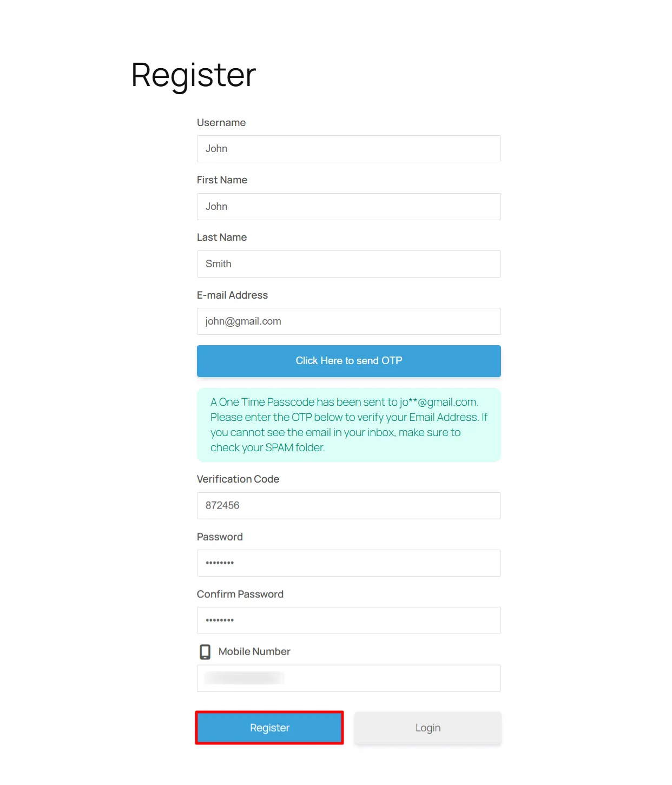Click the Username label above its field
Viewport: 672px width, 785px height.
(x=221, y=122)
